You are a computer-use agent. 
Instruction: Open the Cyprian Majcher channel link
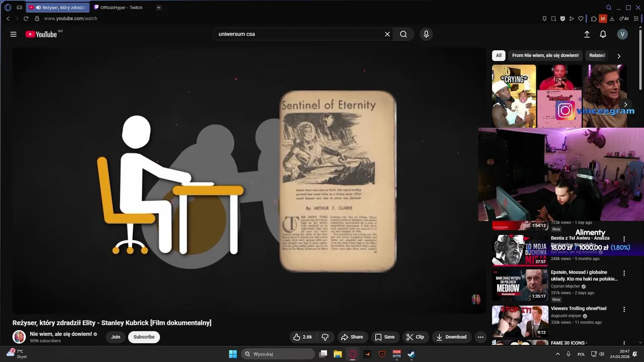click(566, 286)
